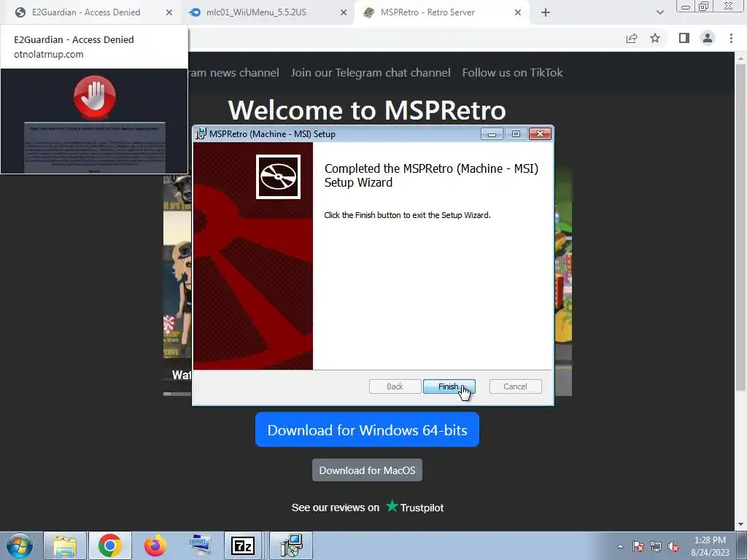
Task: Cancel the MSPRetro setup wizard
Action: [x=515, y=386]
